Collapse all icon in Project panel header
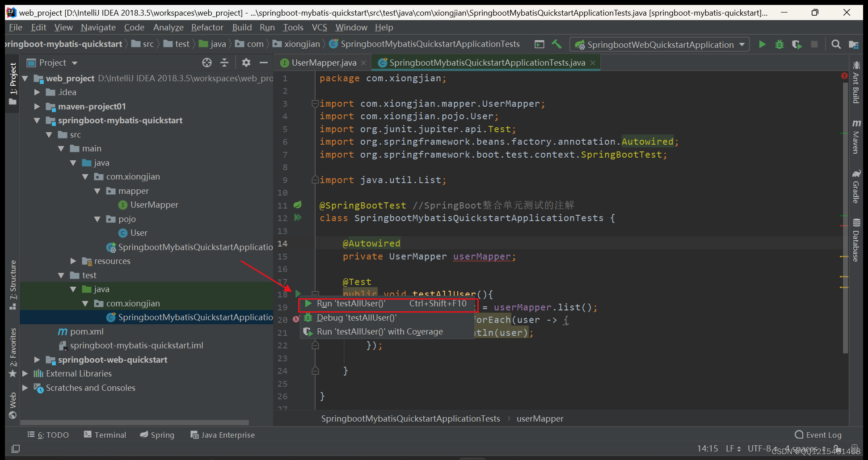868x460 pixels. click(224, 63)
